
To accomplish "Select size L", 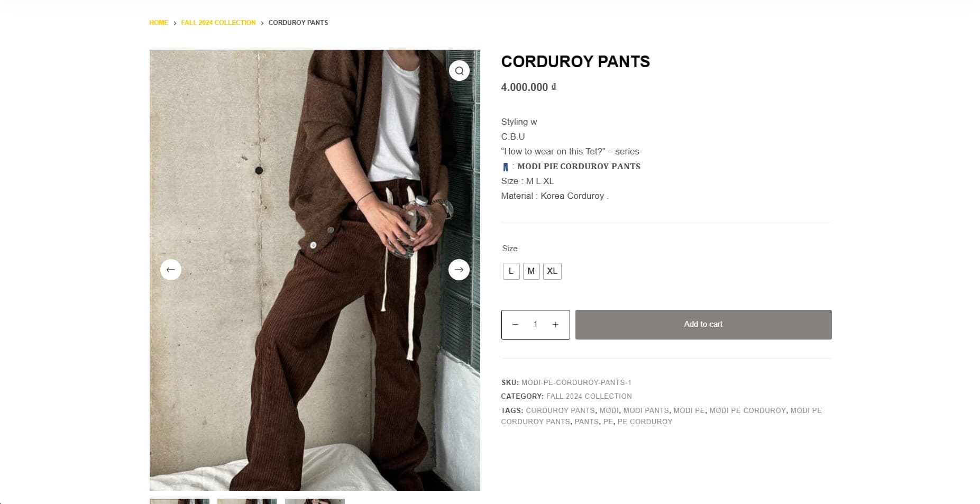I will click(x=510, y=271).
